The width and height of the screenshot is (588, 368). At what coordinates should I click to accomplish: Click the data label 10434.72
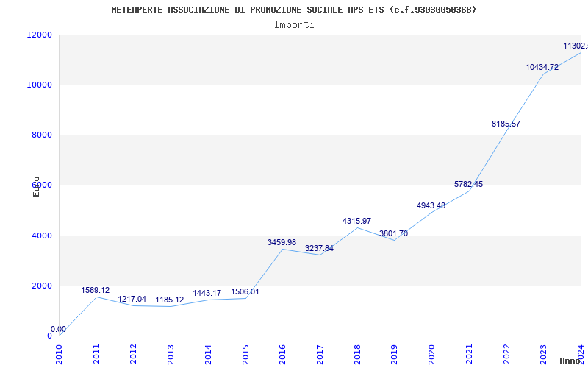coord(542,68)
